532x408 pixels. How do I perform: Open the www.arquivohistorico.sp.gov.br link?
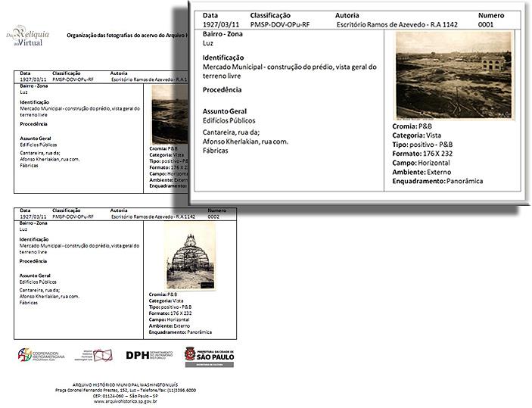pyautogui.click(x=126, y=401)
